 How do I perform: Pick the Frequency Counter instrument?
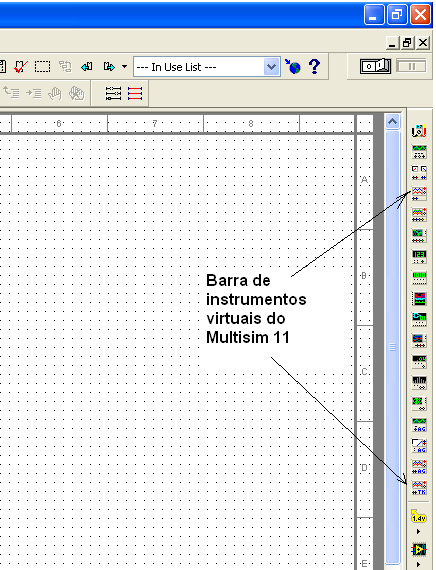[x=419, y=257]
